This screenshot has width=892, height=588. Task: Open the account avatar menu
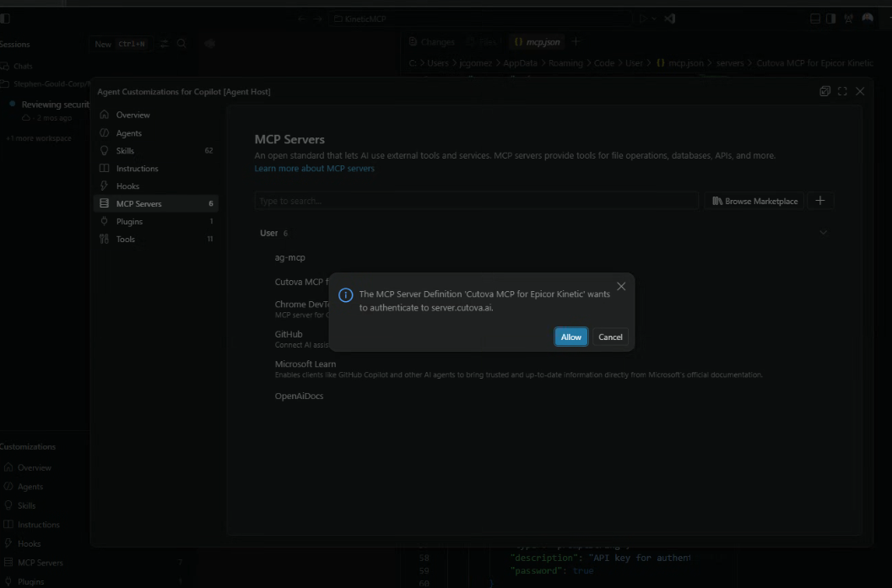[x=868, y=19]
